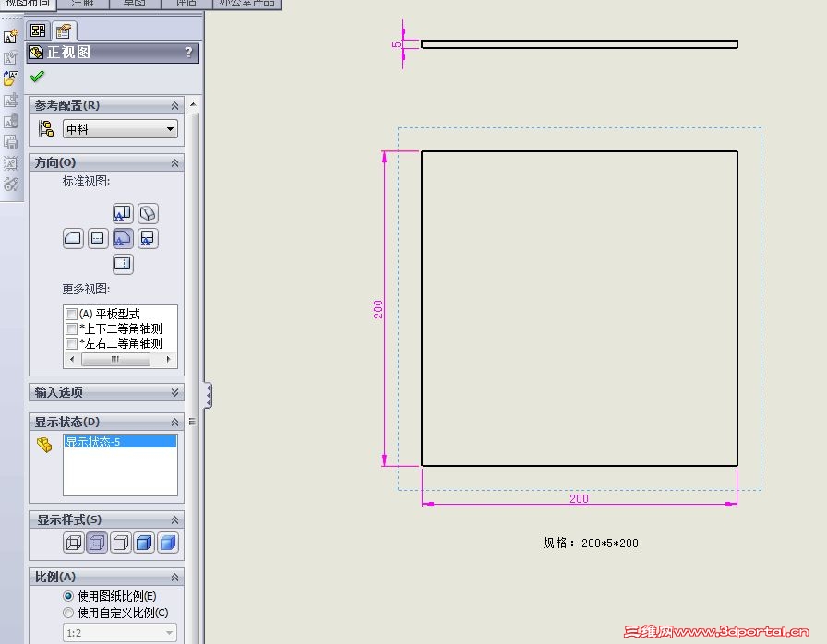The image size is (827, 644).
Task: Set display style to wireframe
Action: (73, 543)
